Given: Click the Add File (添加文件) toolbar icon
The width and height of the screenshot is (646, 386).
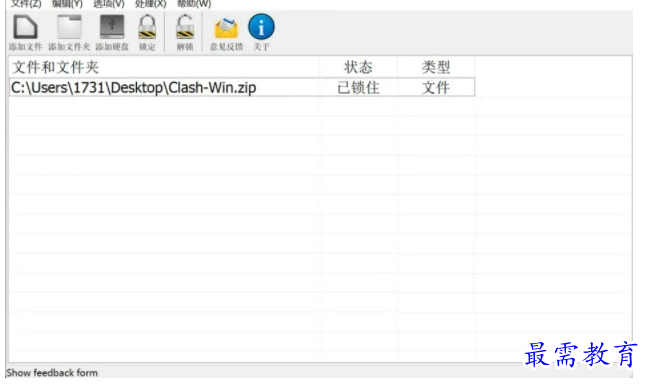Looking at the screenshot, I should point(25,27).
